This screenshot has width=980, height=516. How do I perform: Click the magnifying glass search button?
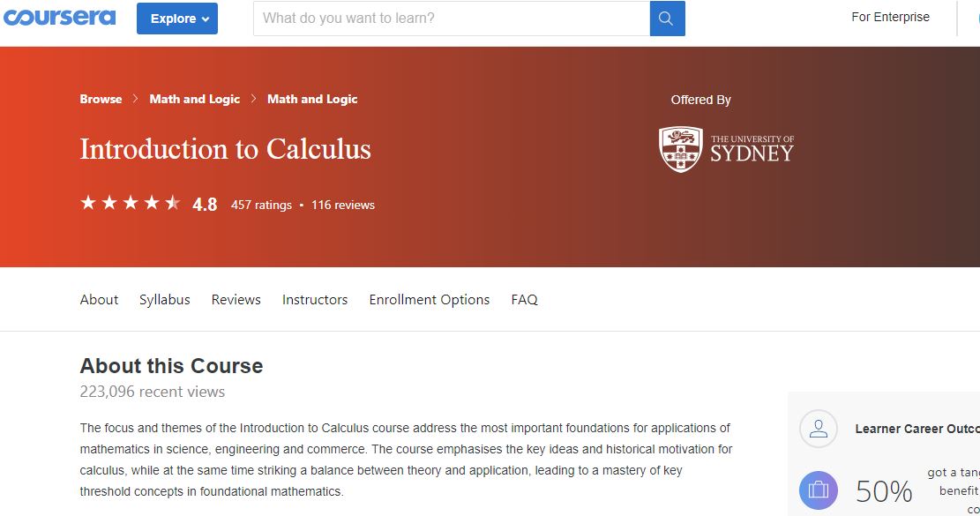coord(667,19)
